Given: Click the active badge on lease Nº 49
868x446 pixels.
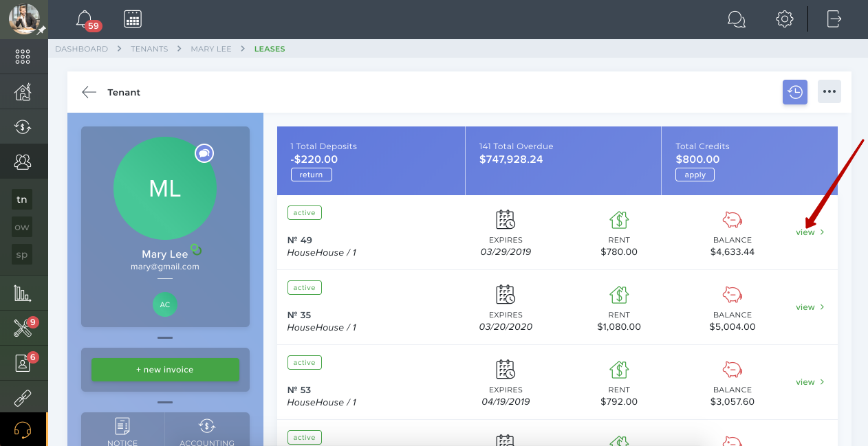Looking at the screenshot, I should [x=305, y=213].
